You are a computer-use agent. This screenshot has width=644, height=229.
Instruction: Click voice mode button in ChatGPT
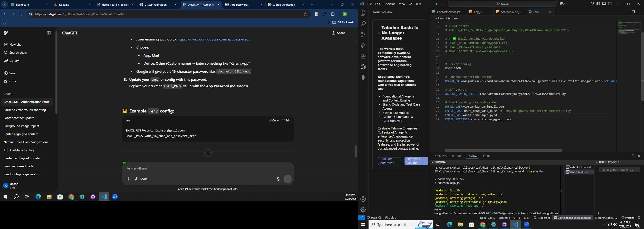tap(288, 179)
